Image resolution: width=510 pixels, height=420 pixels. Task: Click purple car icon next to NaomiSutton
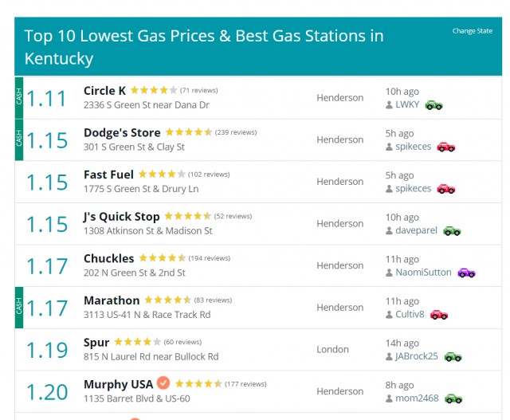(x=466, y=273)
